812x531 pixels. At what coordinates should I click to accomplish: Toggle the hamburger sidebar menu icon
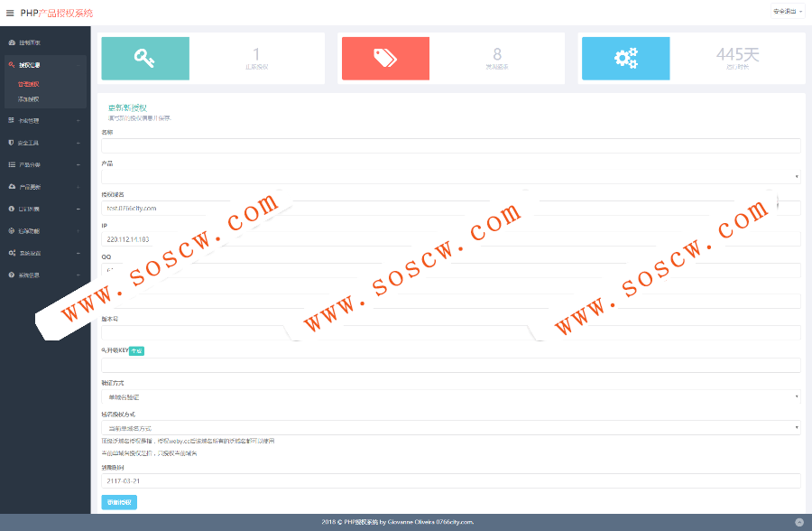point(10,13)
